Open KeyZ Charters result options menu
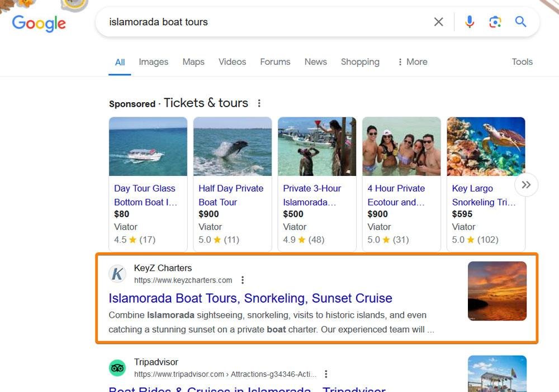 tap(243, 280)
